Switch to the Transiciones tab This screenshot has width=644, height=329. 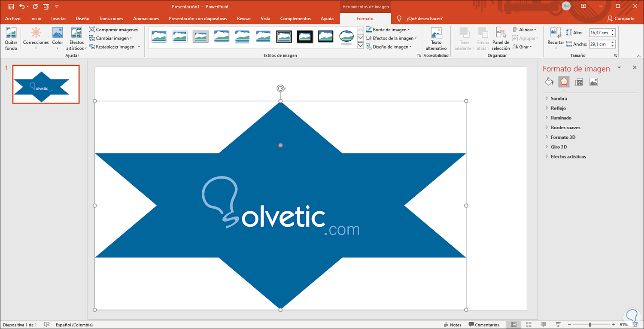[111, 18]
